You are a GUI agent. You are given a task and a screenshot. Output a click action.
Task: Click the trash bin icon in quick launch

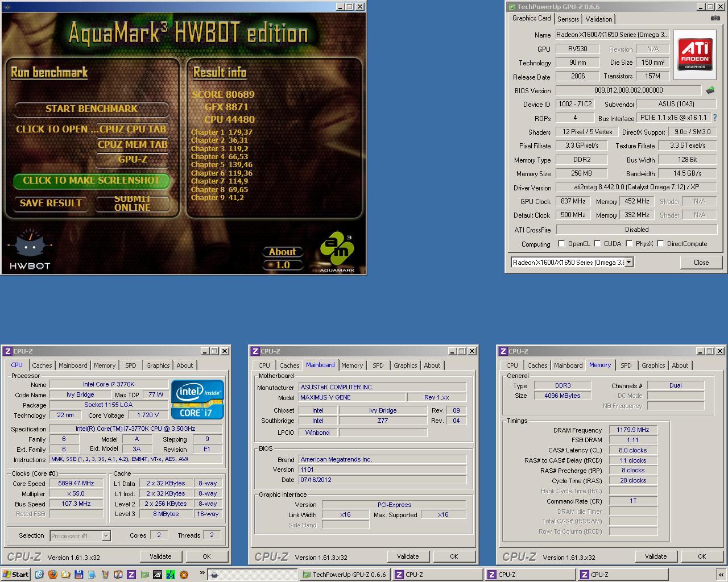105,575
